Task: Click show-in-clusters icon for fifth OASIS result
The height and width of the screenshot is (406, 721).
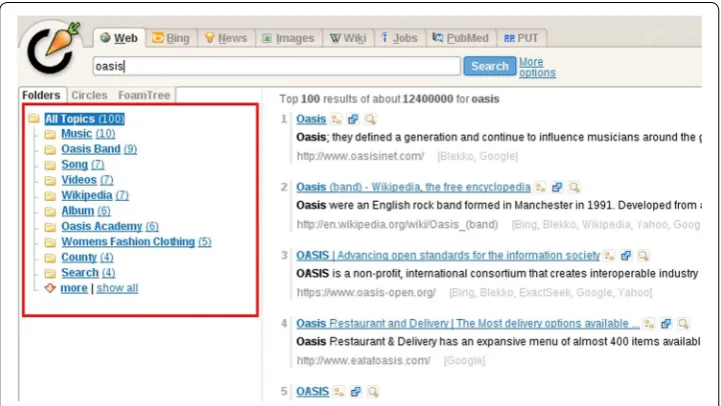Action: 339,392
